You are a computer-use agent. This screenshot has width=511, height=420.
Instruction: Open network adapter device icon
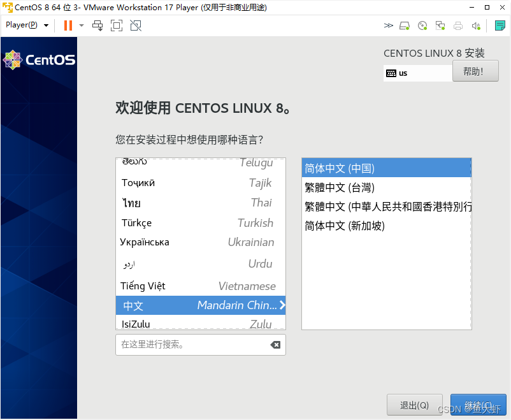point(440,25)
